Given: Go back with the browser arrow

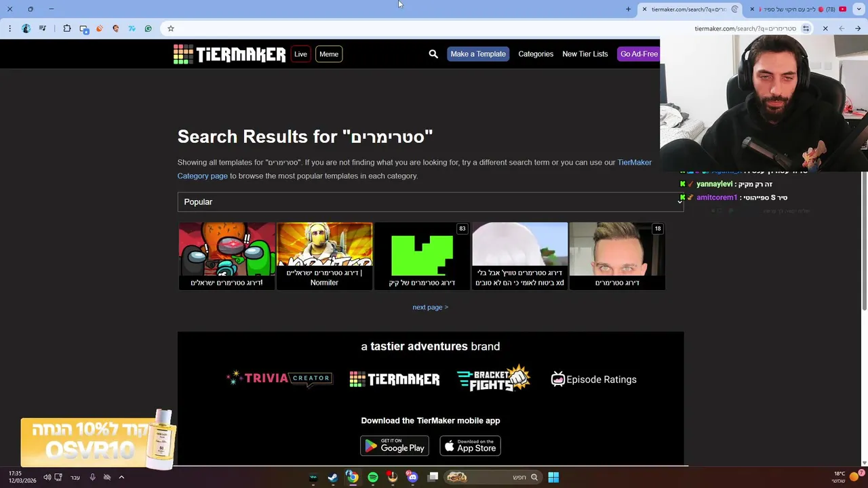Looking at the screenshot, I should (x=858, y=28).
